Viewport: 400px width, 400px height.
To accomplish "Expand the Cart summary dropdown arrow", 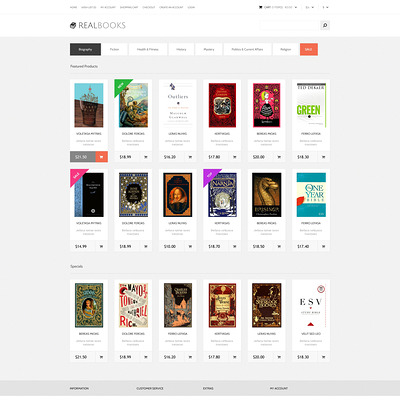I will [x=296, y=7].
